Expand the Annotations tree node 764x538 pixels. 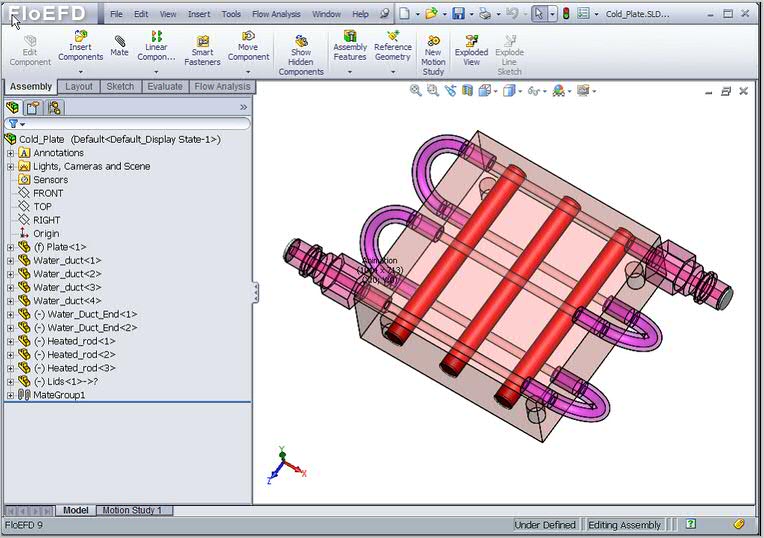(10, 153)
